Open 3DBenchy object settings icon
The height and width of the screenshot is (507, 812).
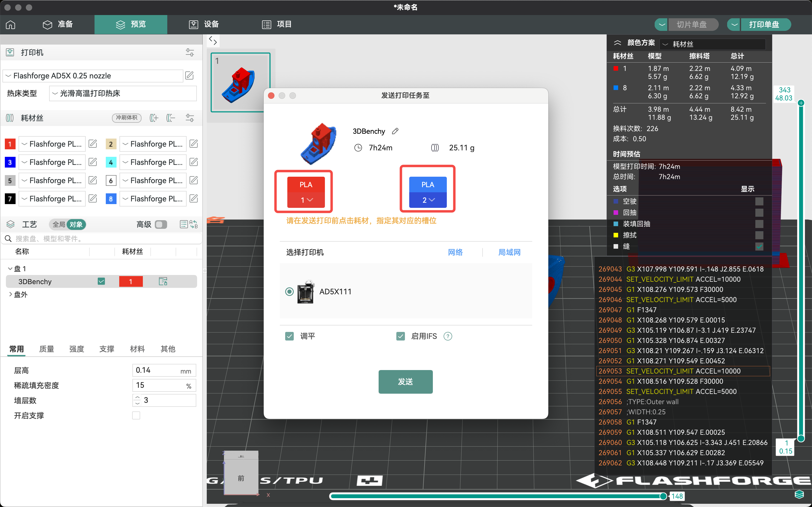click(163, 281)
